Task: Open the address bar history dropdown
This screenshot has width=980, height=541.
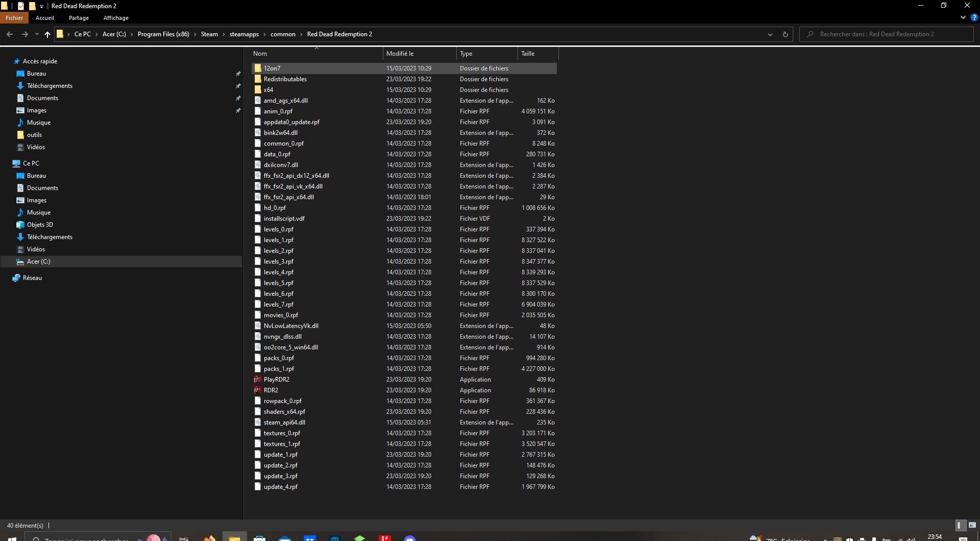Action: point(770,34)
